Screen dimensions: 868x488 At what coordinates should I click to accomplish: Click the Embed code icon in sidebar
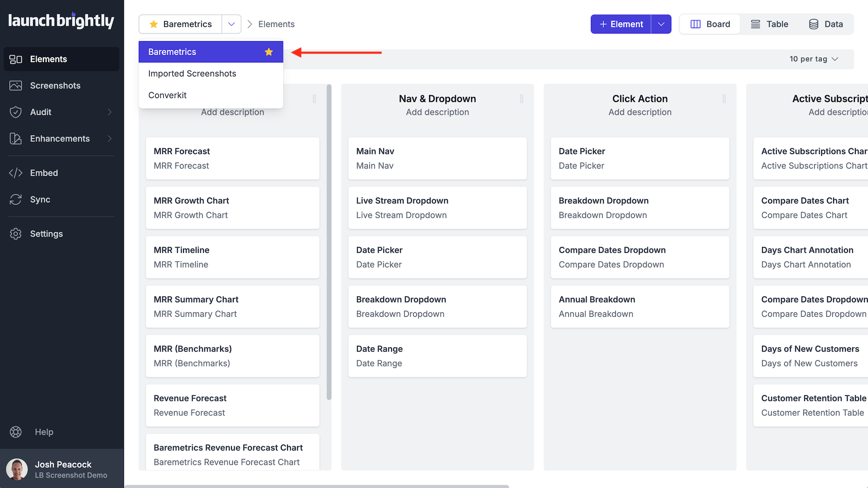click(x=15, y=173)
